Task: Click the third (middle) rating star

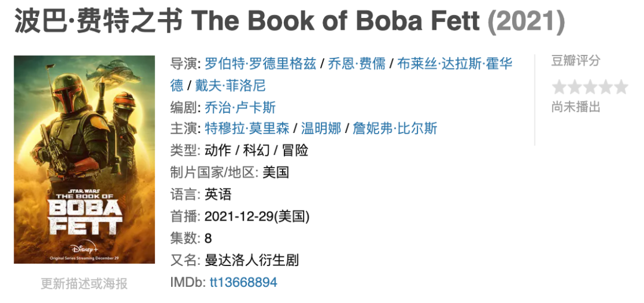Action: pyautogui.click(x=590, y=88)
